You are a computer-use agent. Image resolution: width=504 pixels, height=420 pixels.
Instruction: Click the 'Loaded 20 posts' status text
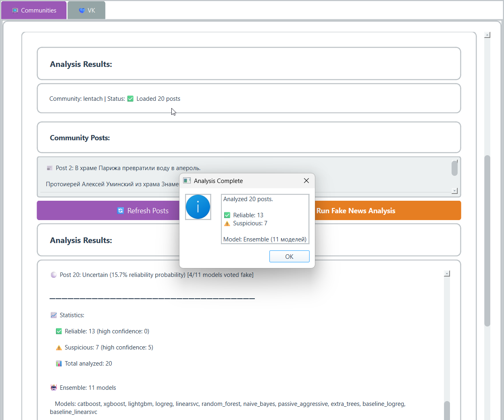158,99
